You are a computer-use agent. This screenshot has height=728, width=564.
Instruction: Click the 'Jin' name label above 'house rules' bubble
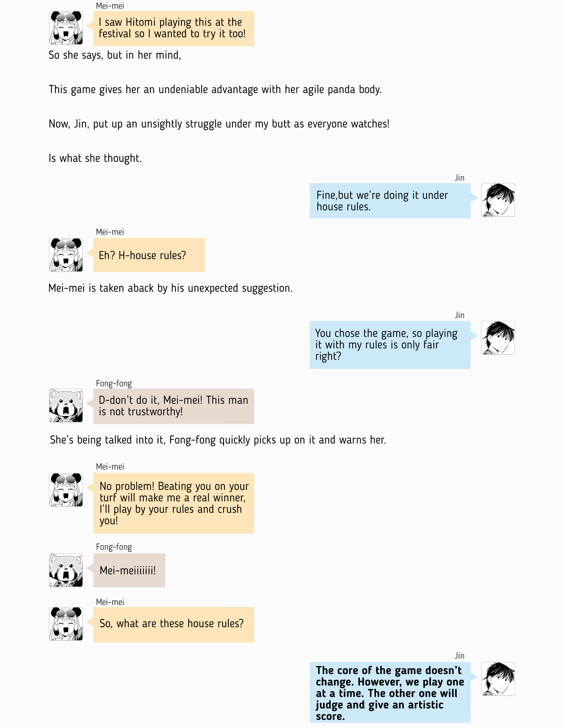point(459,178)
